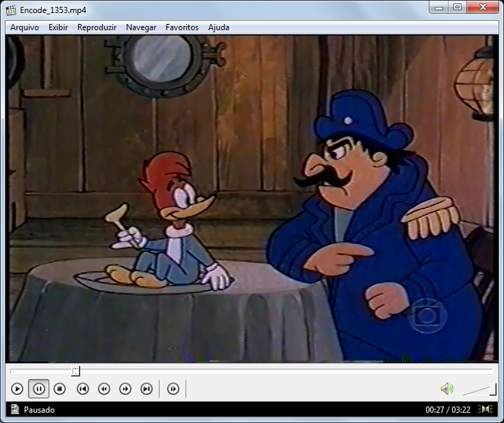Click the Play button

point(17,389)
